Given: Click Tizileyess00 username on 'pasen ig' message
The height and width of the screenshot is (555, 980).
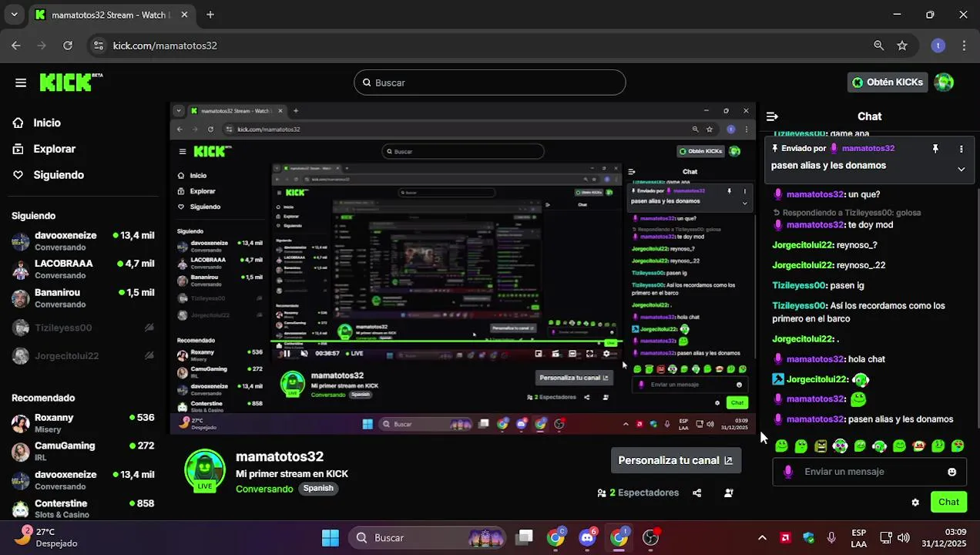Looking at the screenshot, I should pyautogui.click(x=799, y=285).
